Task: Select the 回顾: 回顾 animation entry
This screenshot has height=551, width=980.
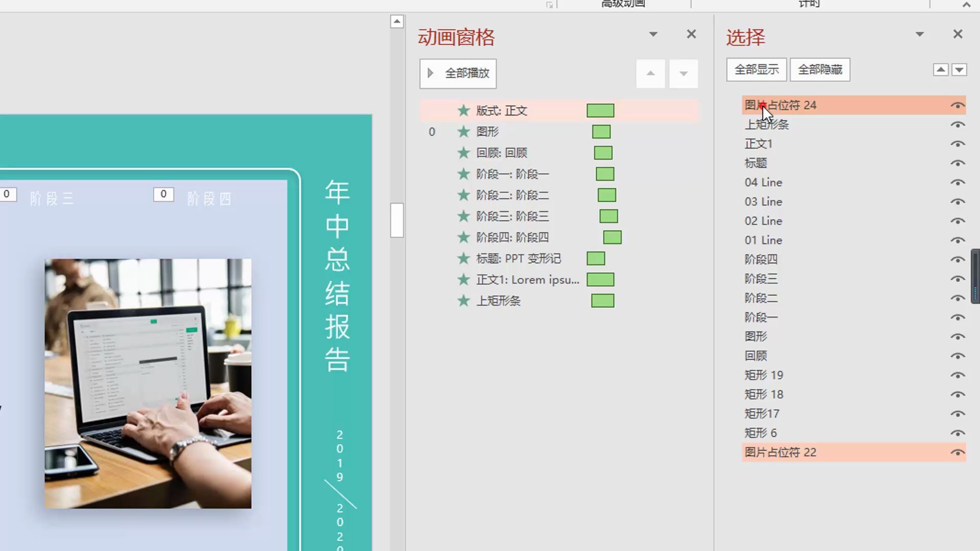Action: point(559,153)
